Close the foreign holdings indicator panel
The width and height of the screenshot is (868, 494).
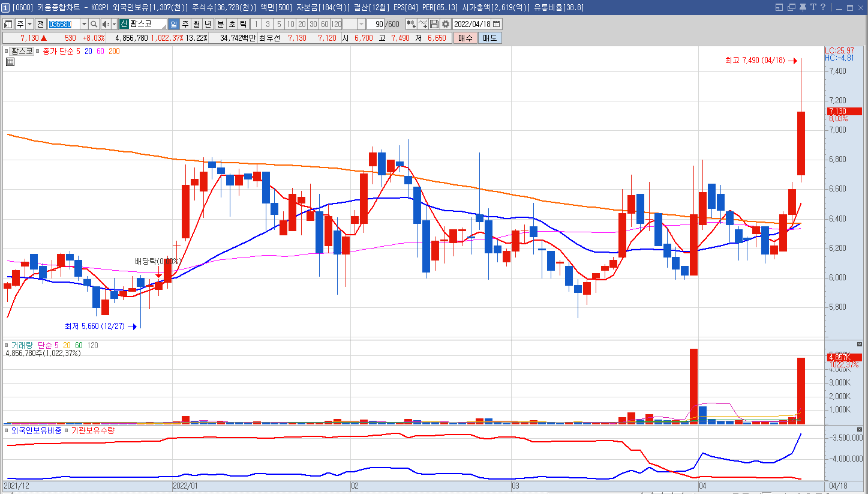[859, 430]
